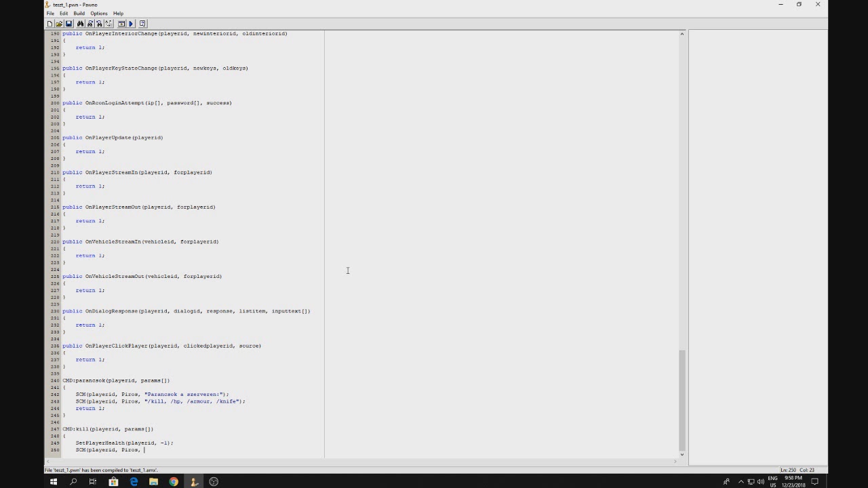Viewport: 868px width, 488px height.
Task: Open File Explorer from the taskbar
Action: click(153, 482)
